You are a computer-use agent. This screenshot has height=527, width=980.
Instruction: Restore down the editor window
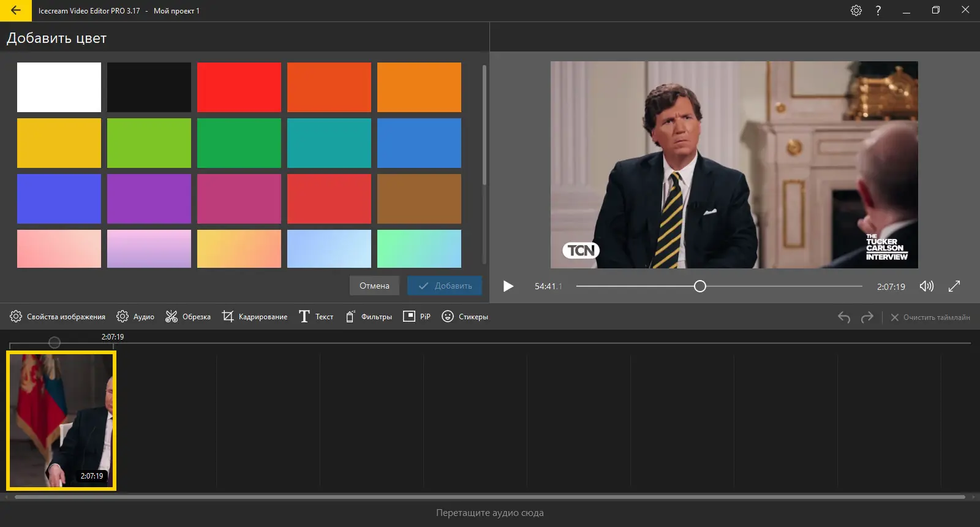936,10
